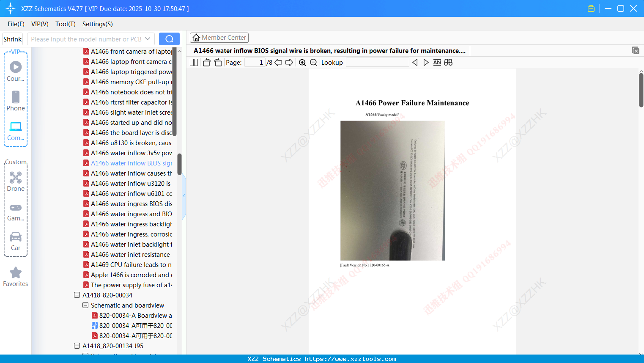Collapse the A1418_820-00034 tree node
Screen dimensions: 644x363
77,295
